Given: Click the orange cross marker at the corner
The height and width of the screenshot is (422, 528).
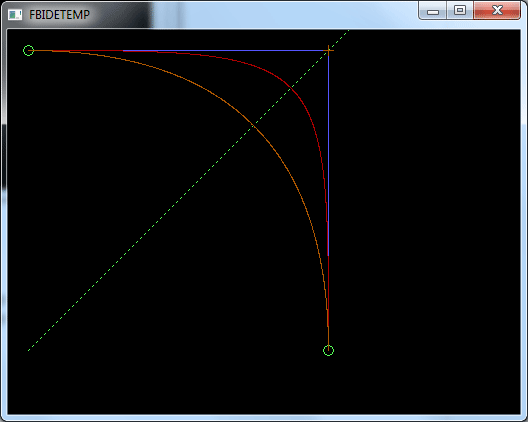Looking at the screenshot, I should pos(328,51).
